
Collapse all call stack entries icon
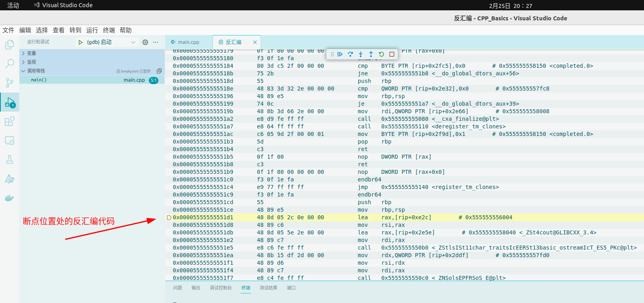[x=159, y=71]
